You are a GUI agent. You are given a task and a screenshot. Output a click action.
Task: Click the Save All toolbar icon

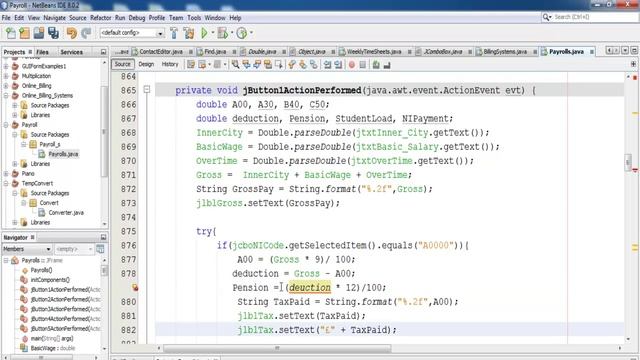53,33
